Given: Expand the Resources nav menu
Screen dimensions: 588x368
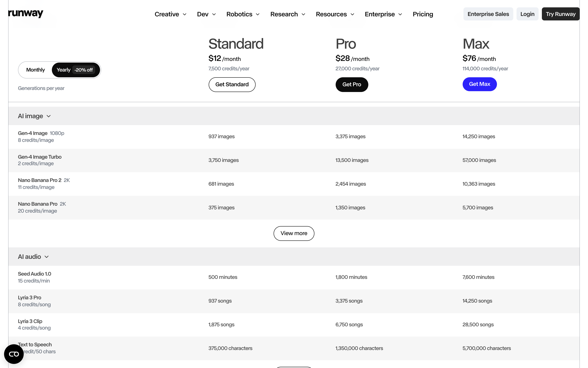Looking at the screenshot, I should pyautogui.click(x=335, y=14).
